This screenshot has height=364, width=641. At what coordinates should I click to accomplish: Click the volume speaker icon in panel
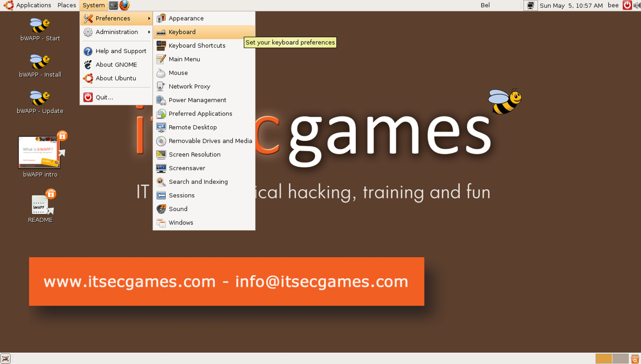click(636, 6)
